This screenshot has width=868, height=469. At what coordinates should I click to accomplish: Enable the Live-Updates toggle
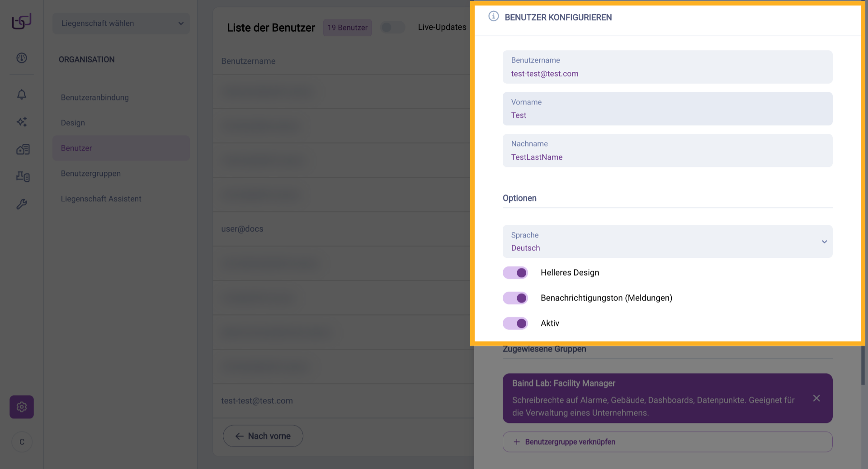392,28
